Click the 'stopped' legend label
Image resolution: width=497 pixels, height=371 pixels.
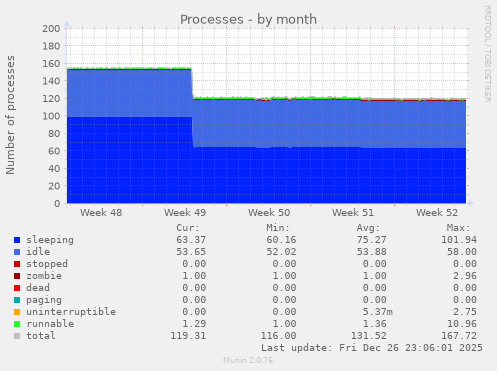pyautogui.click(x=47, y=264)
